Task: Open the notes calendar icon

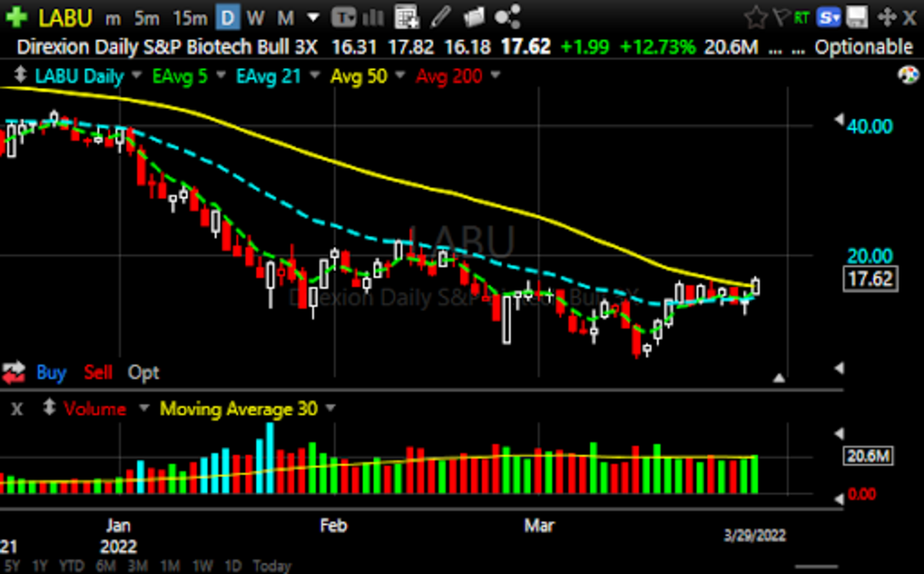Action: (407, 17)
